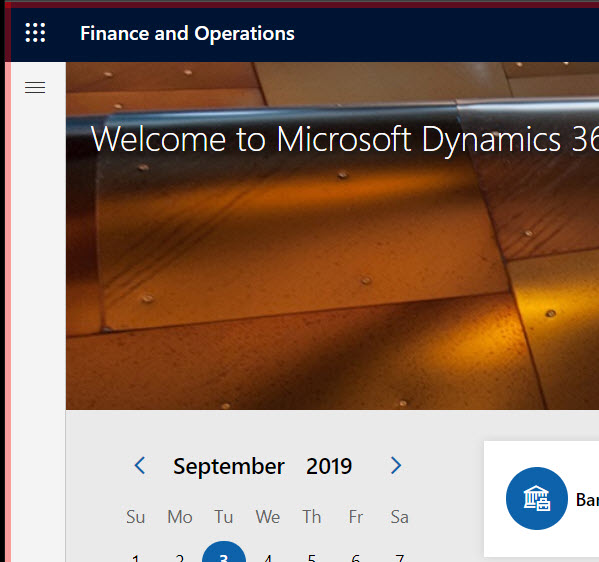Click the Su weekday header
The width and height of the screenshot is (599, 562).
[x=136, y=517]
